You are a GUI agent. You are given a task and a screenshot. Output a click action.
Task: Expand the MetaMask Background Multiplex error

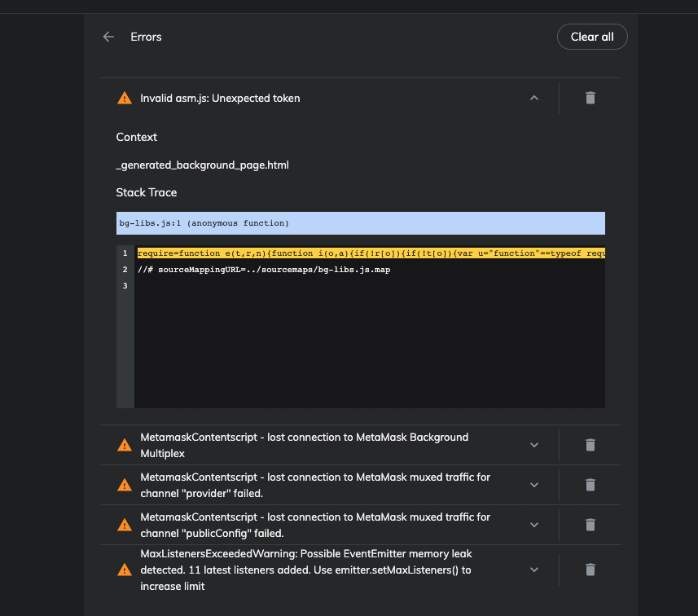[534, 444]
